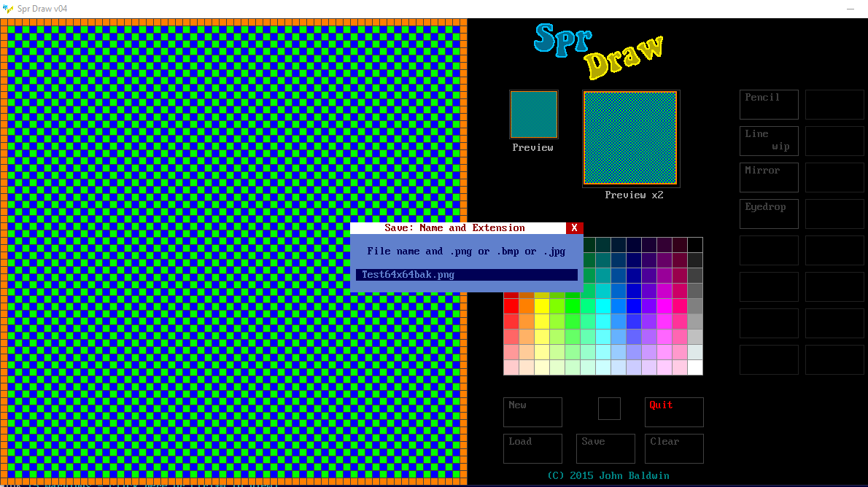Image resolution: width=868 pixels, height=487 pixels.
Task: Pick the pure red palette swatch
Action: (x=511, y=306)
